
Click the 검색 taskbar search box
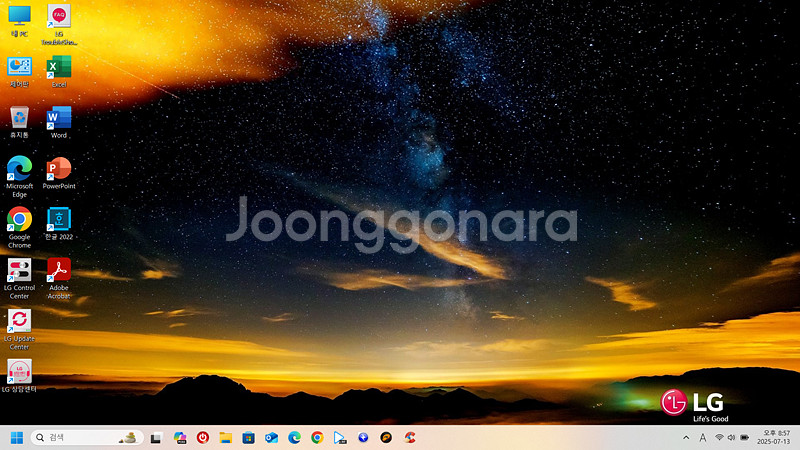tap(87, 438)
